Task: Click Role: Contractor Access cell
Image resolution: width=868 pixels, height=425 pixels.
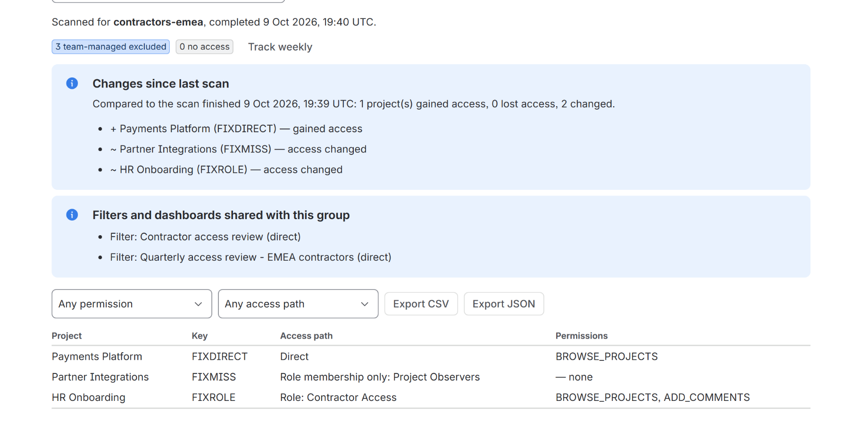Action: coord(338,398)
